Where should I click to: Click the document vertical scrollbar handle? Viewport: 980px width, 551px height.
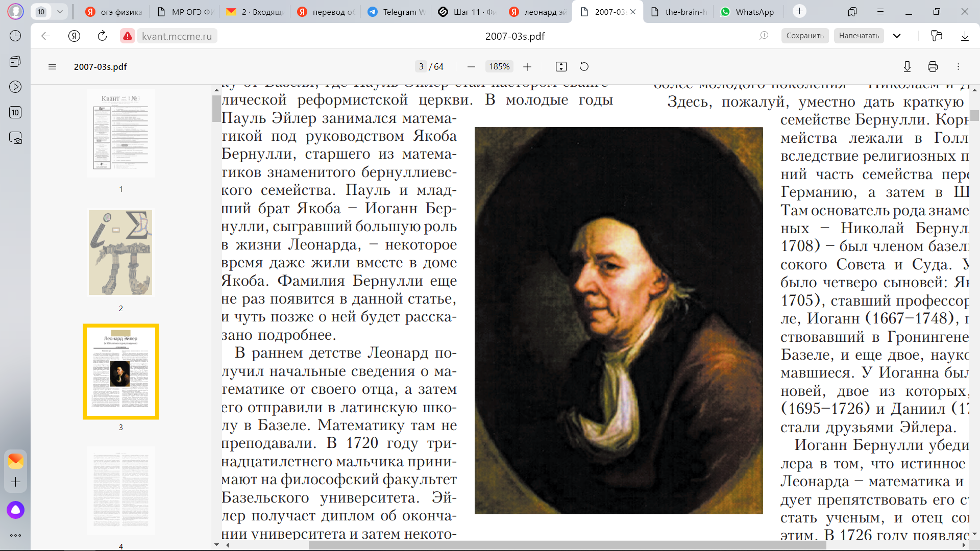[x=975, y=115]
